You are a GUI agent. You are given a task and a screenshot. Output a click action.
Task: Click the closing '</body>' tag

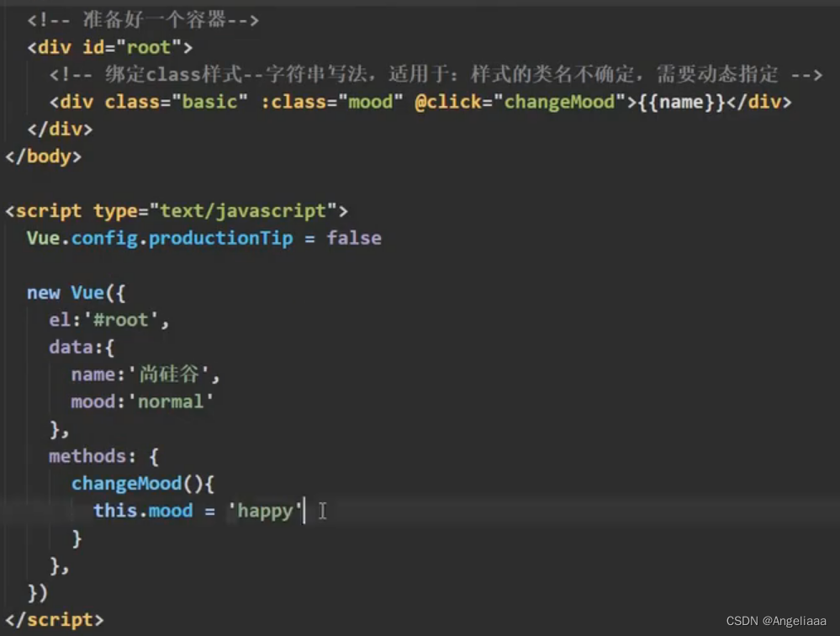coord(44,156)
